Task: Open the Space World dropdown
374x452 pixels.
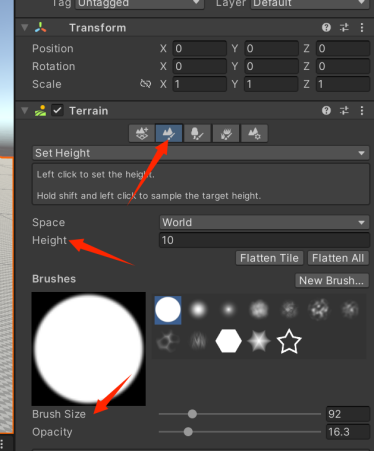Action: (x=264, y=222)
